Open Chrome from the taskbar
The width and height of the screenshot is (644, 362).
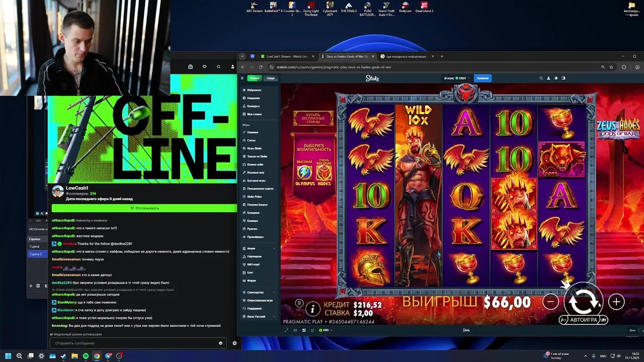click(x=97, y=356)
